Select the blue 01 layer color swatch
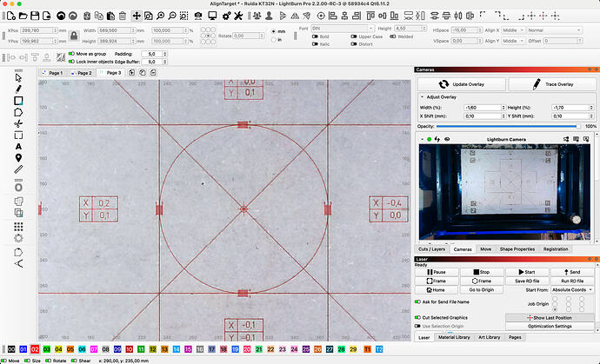 coord(23,349)
